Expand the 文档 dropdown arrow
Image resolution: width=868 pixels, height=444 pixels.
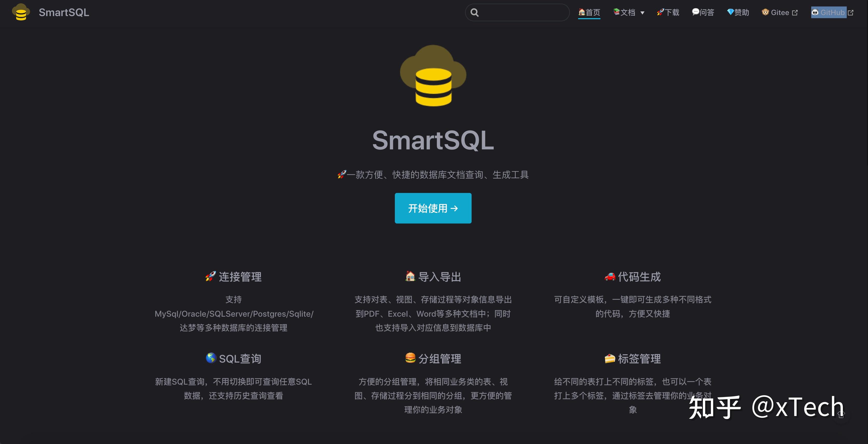[x=642, y=13]
